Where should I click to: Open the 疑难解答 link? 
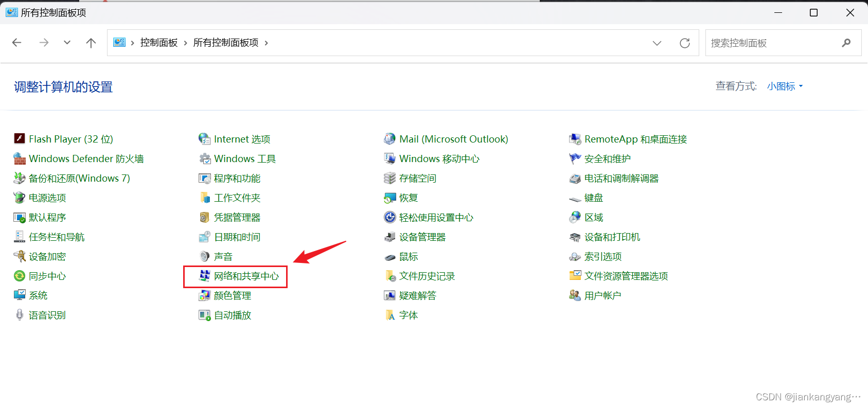point(418,295)
